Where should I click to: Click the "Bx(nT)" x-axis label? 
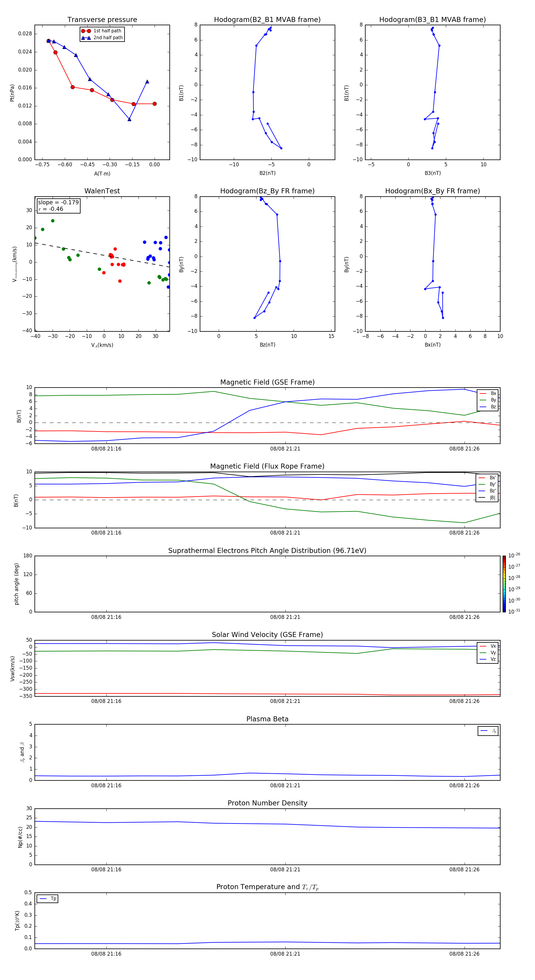pyautogui.click(x=432, y=345)
